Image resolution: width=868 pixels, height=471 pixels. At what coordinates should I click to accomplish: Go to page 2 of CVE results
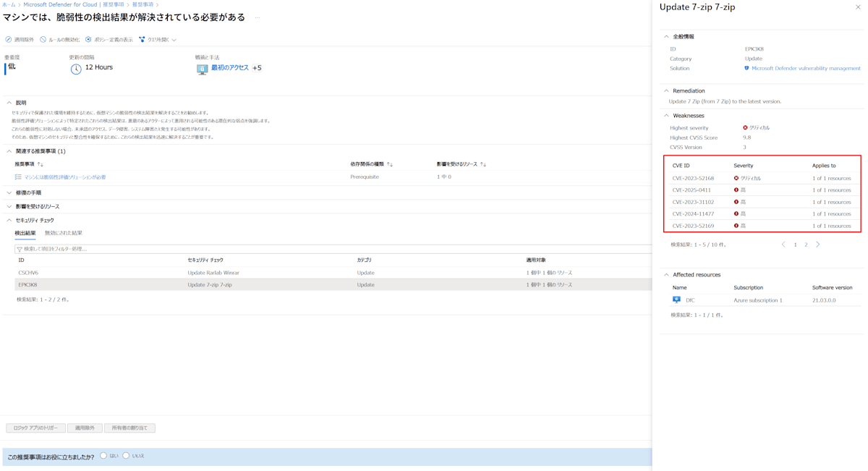(806, 245)
